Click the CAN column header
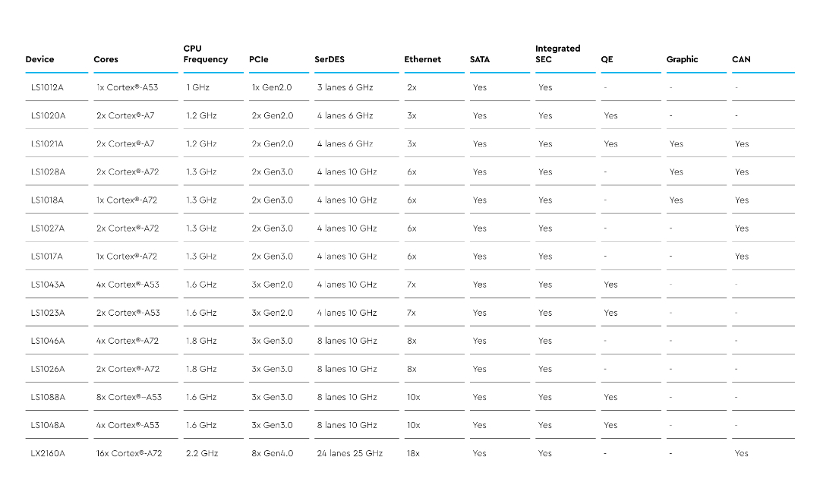Viewport: 820px width, 504px height. click(x=741, y=60)
